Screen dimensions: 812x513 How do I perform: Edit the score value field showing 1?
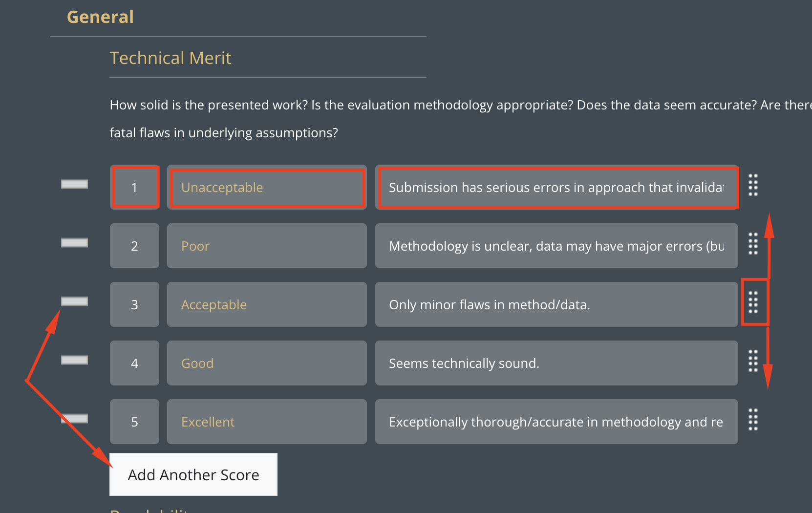pos(135,187)
